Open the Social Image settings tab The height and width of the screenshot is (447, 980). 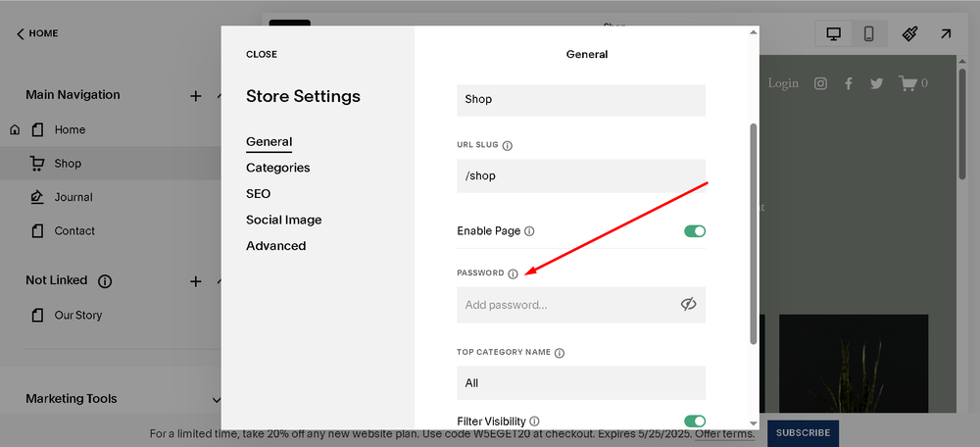[x=284, y=220]
